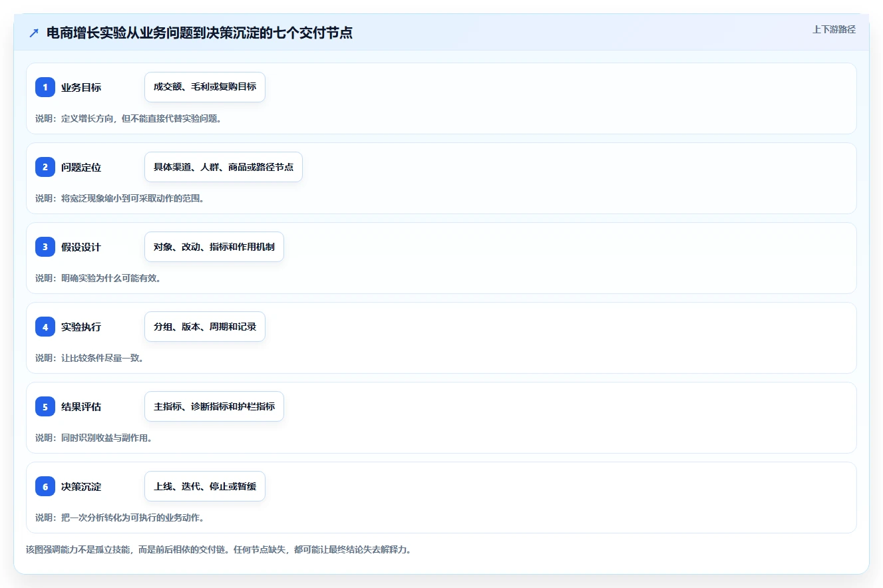Click the arrow icon beside the title
Image resolution: width=883 pixels, height=588 pixels.
(x=34, y=33)
